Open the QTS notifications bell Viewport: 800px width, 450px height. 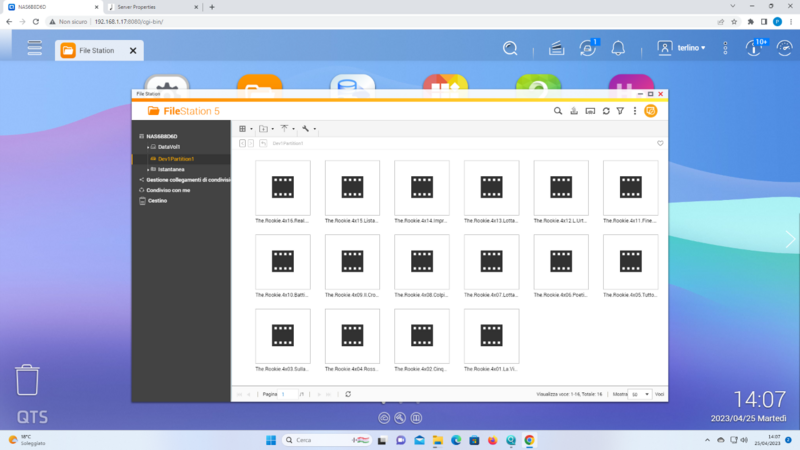coord(618,48)
